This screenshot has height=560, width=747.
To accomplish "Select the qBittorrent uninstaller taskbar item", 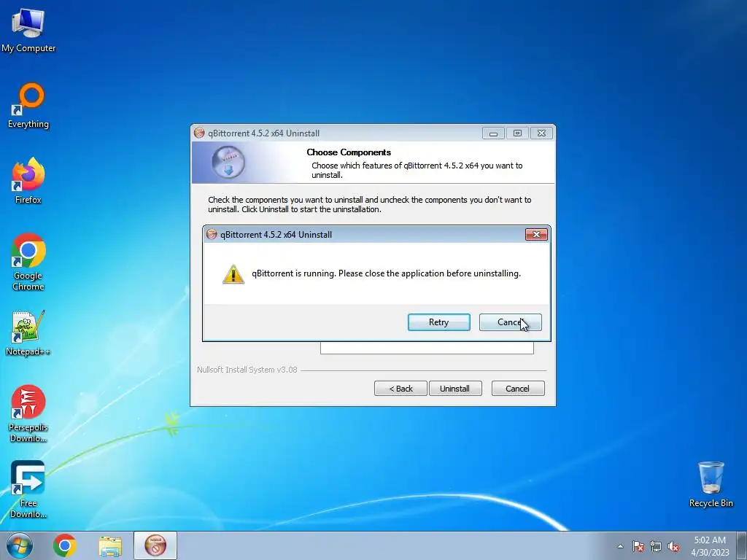I will point(155,545).
